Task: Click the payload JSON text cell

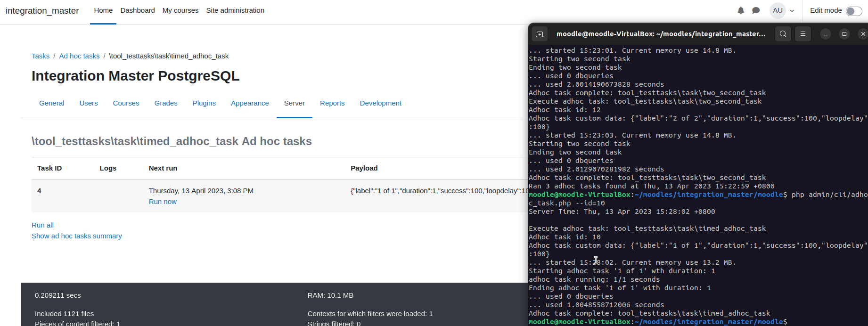Action: tap(439, 191)
